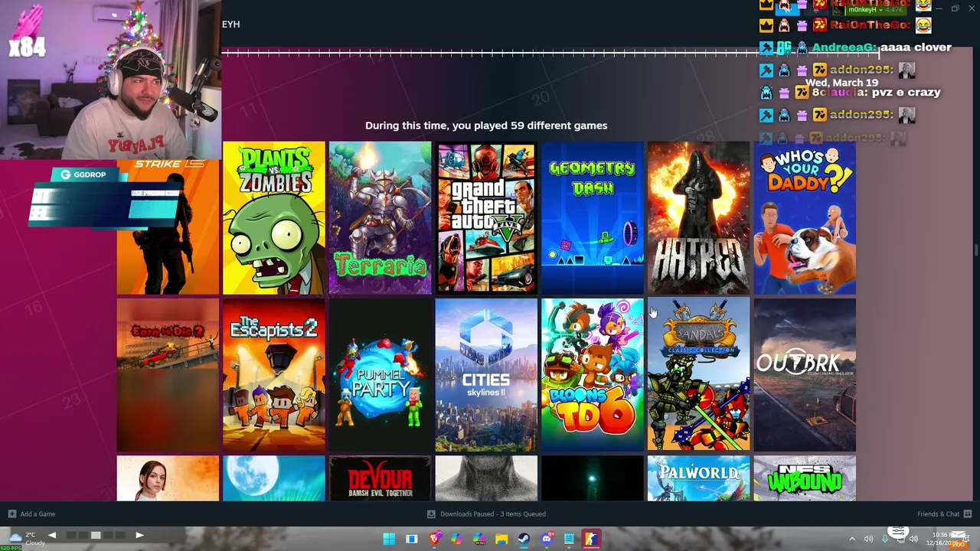This screenshot has height=551, width=980.
Task: Open the Grand Theft Auto V cover
Action: [x=486, y=217]
